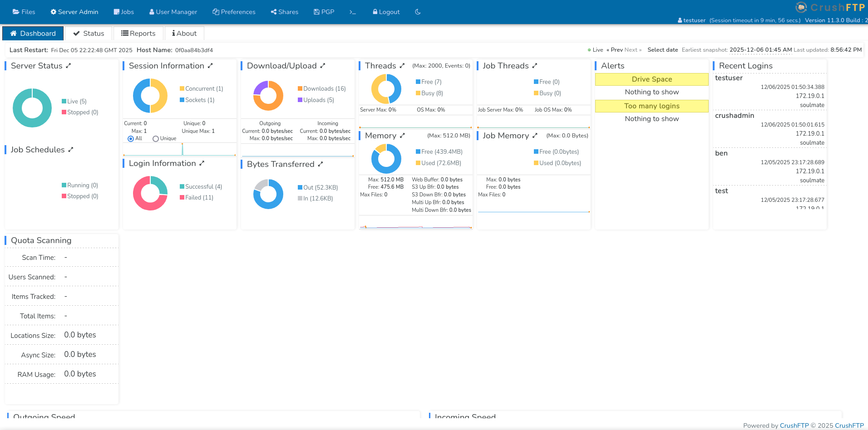The width and height of the screenshot is (868, 430).
Task: Toggle the Failed logins legend swatch
Action: pos(182,198)
